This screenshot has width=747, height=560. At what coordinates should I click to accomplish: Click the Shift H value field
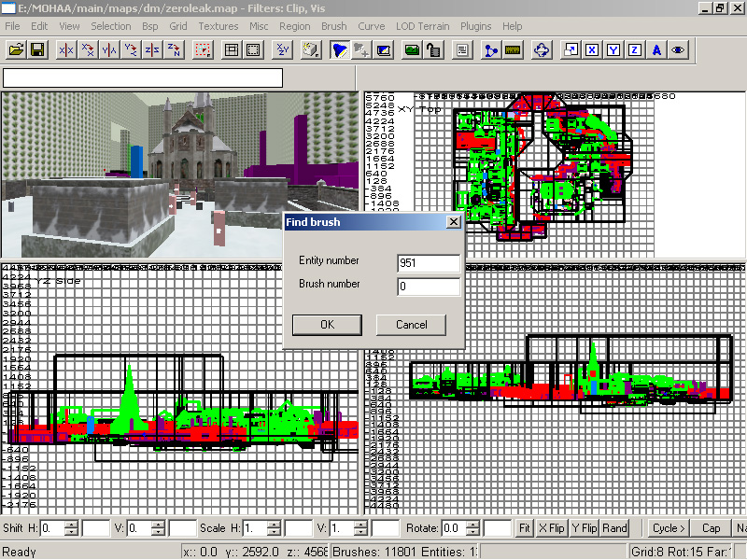click(52, 528)
